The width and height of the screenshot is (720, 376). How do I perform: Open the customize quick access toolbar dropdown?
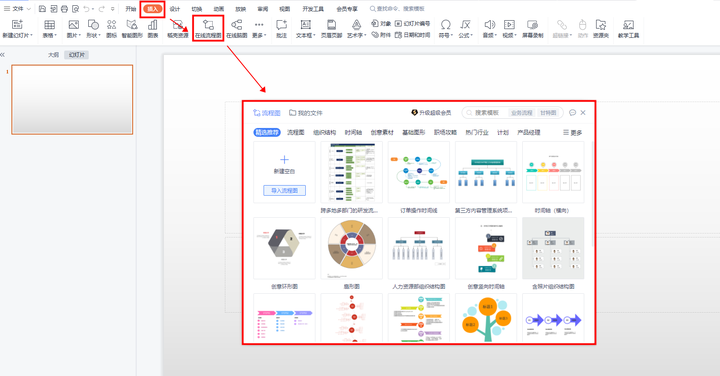click(x=112, y=9)
